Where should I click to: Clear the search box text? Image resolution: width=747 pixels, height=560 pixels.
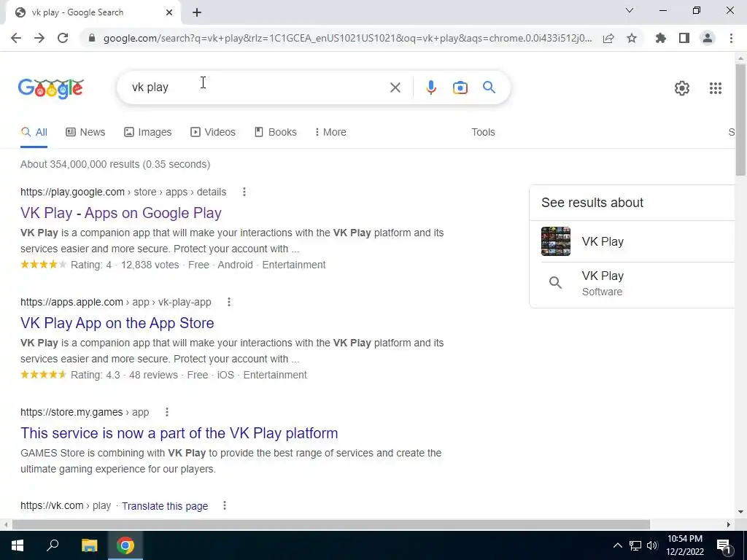[x=395, y=87]
